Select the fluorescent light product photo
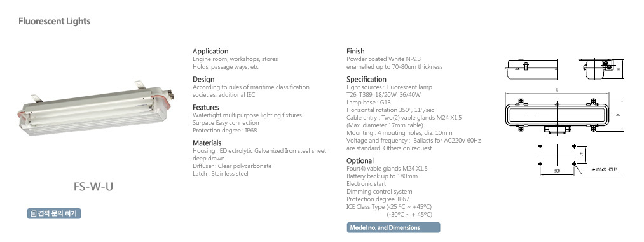This screenshot has height=242, width=644. point(95,109)
